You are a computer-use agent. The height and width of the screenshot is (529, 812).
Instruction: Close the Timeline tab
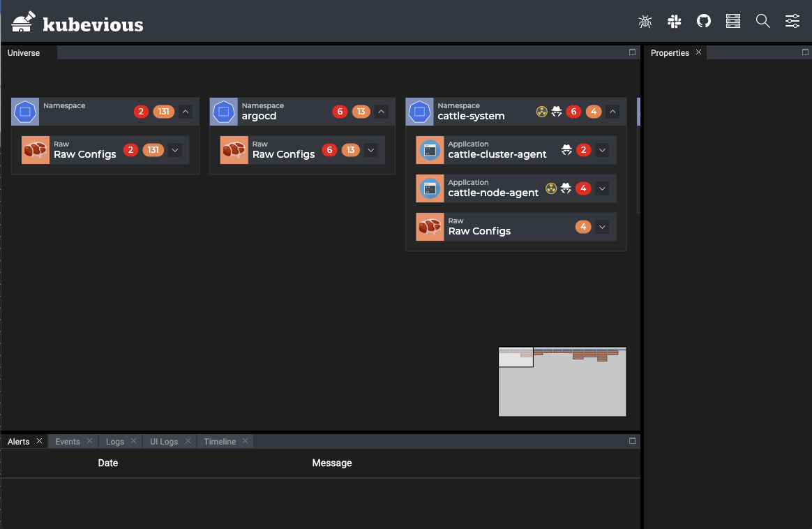coord(246,441)
